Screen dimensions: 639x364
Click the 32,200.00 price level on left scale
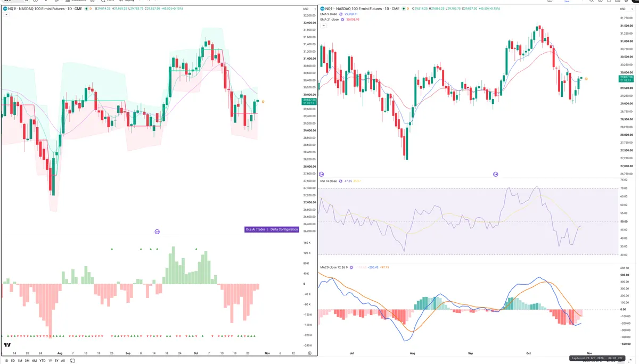click(x=309, y=15)
